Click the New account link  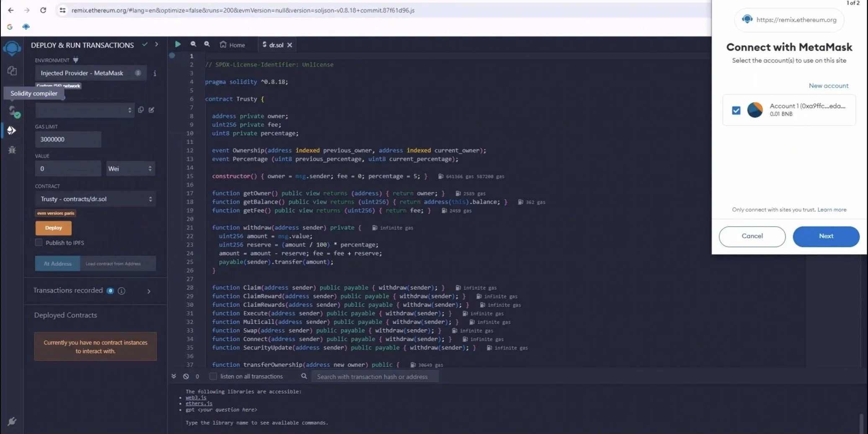pyautogui.click(x=828, y=86)
